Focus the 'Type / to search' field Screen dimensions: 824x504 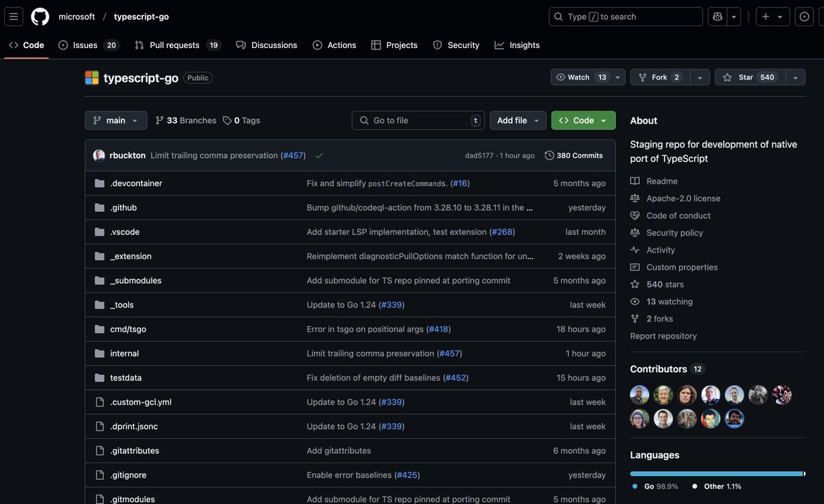[626, 16]
